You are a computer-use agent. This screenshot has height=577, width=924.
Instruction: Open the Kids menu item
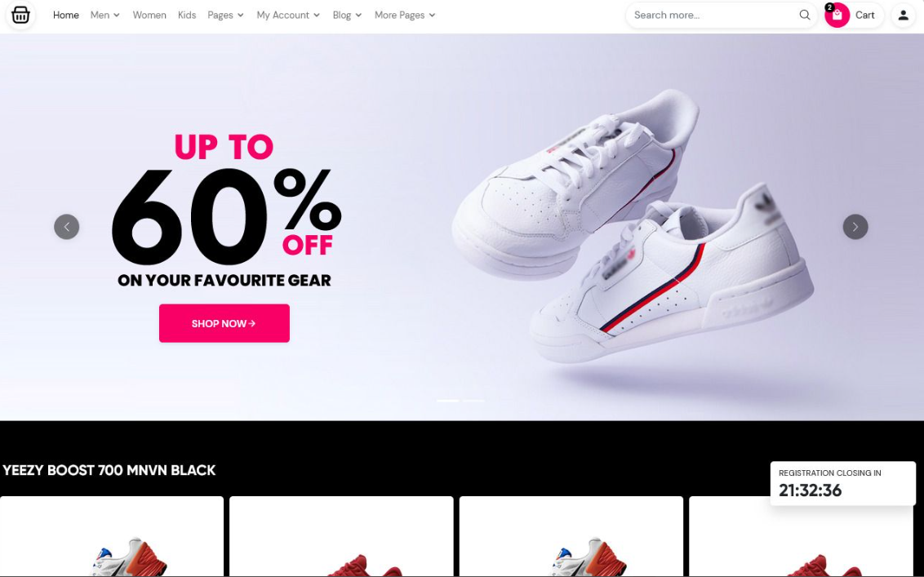pos(187,15)
